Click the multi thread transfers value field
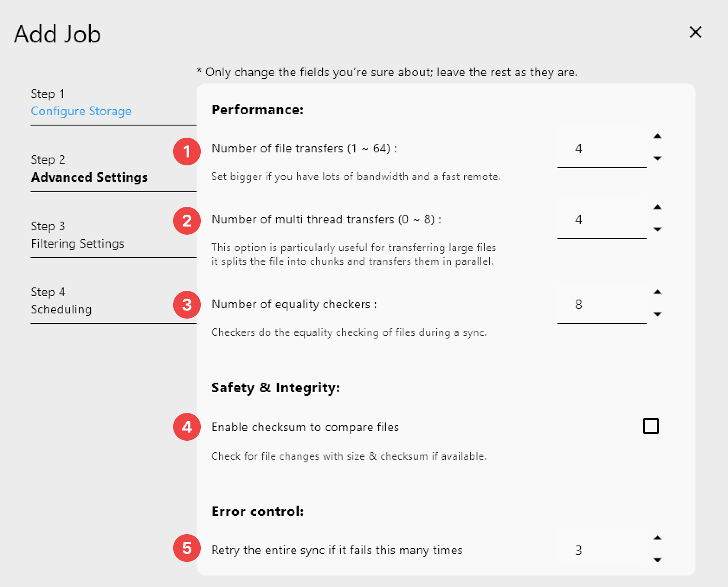 [602, 220]
